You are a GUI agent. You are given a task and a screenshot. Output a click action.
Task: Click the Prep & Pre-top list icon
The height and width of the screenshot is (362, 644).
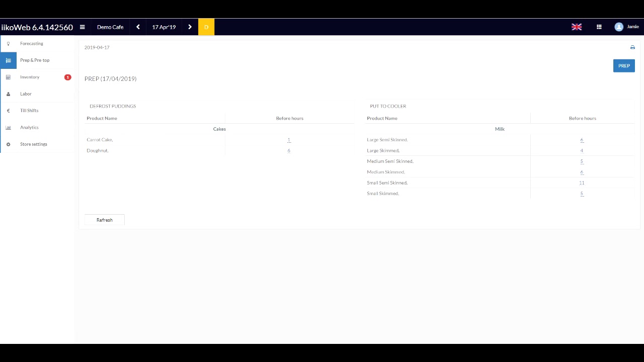[8, 60]
